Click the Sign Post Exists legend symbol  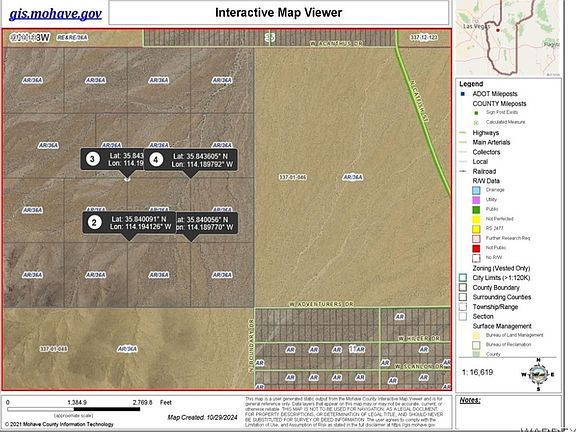tap(476, 113)
